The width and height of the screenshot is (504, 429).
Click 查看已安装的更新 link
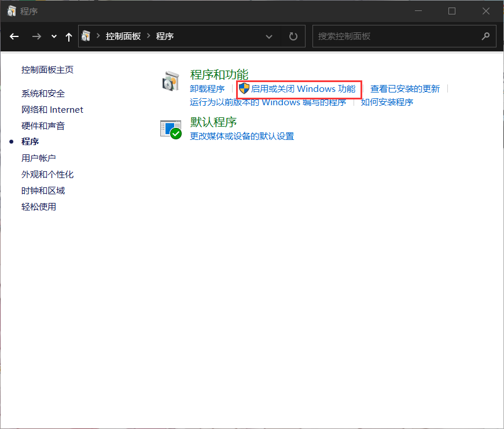[x=404, y=89]
